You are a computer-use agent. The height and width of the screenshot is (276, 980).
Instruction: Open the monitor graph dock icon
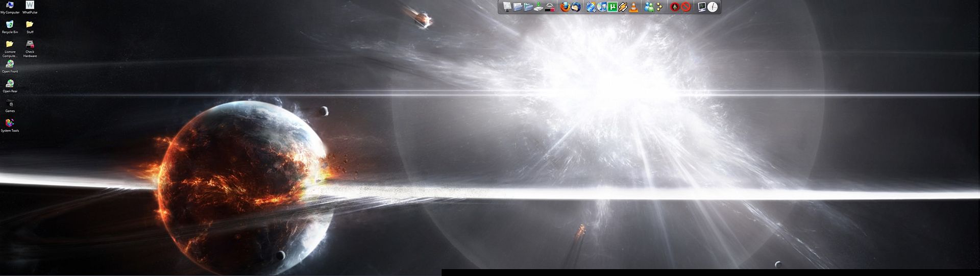[702, 7]
